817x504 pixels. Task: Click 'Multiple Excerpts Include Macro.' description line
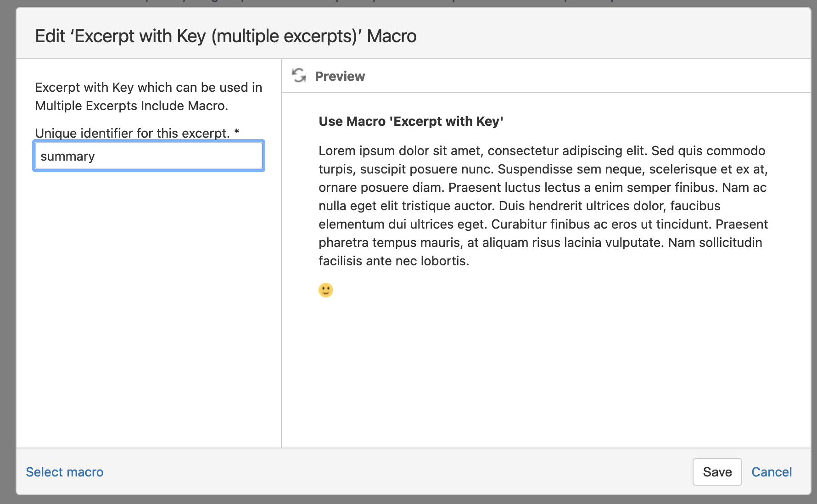click(x=131, y=106)
